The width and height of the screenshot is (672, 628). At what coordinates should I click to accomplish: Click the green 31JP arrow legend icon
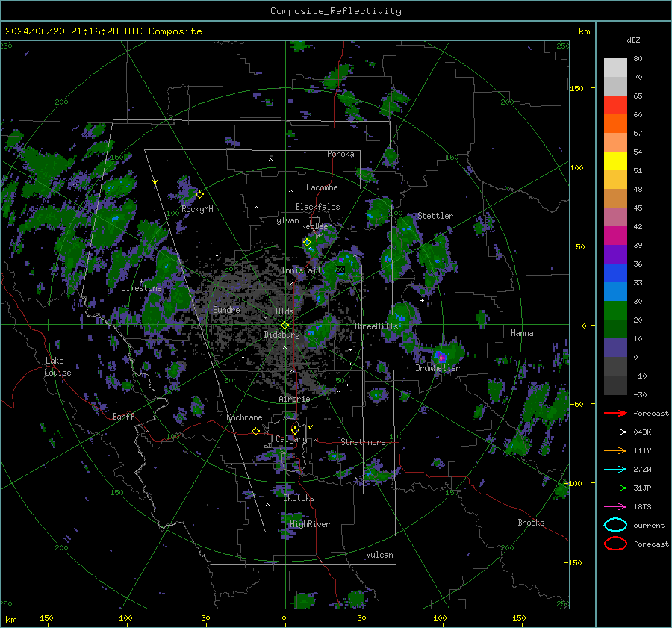tap(615, 488)
